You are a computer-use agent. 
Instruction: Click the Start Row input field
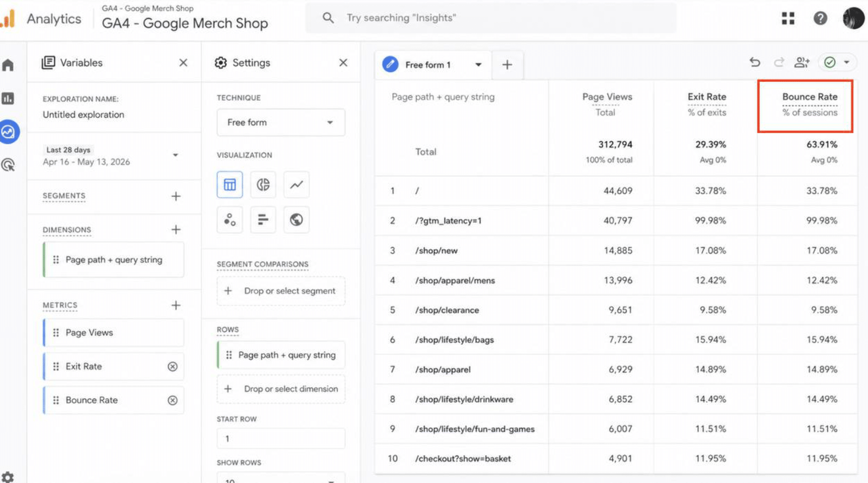[x=281, y=439]
